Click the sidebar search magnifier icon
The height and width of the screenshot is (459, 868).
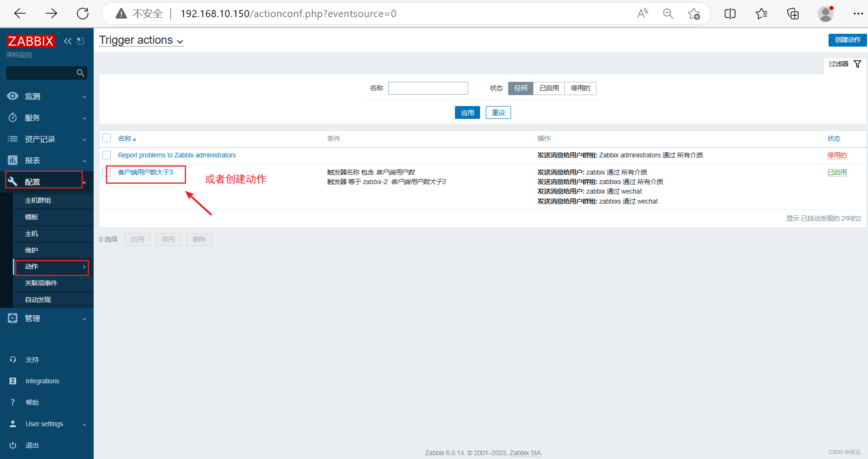(x=80, y=73)
